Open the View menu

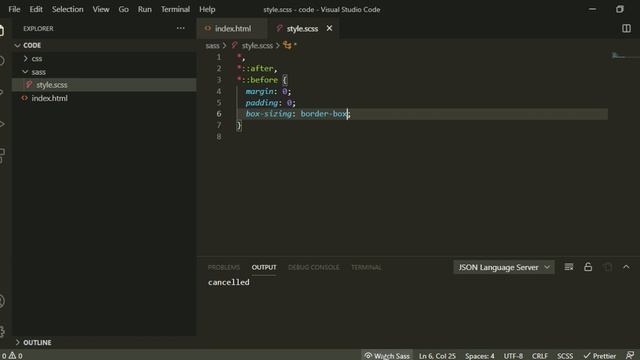(x=100, y=9)
